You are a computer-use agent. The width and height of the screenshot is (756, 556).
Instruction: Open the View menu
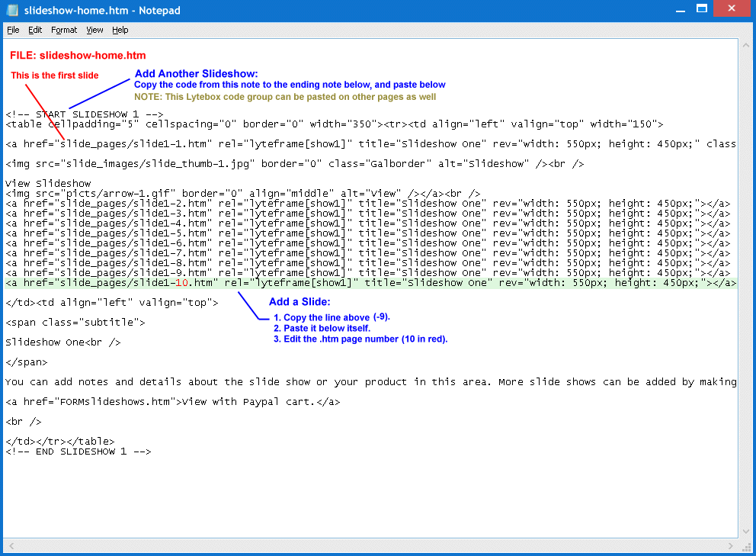(x=94, y=30)
